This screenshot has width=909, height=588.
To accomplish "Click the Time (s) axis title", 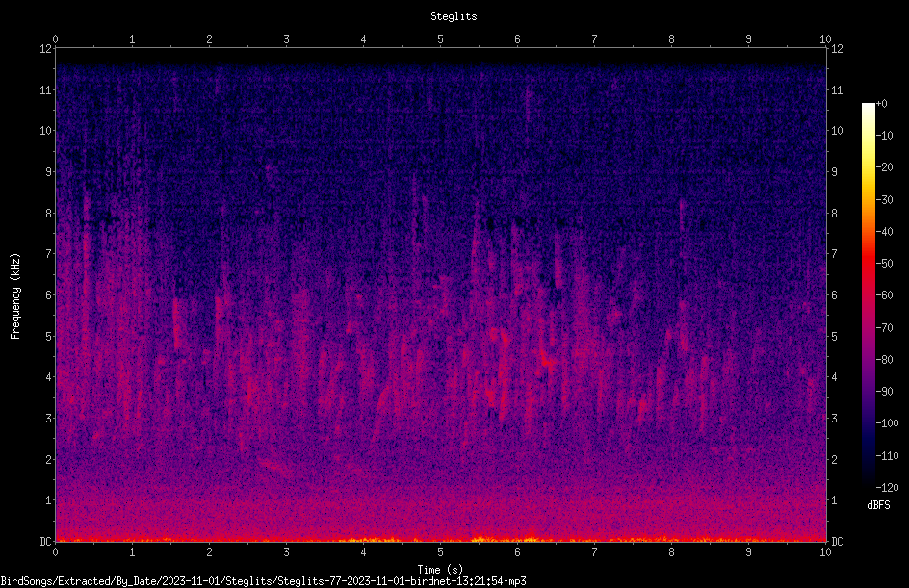I will coord(441,570).
